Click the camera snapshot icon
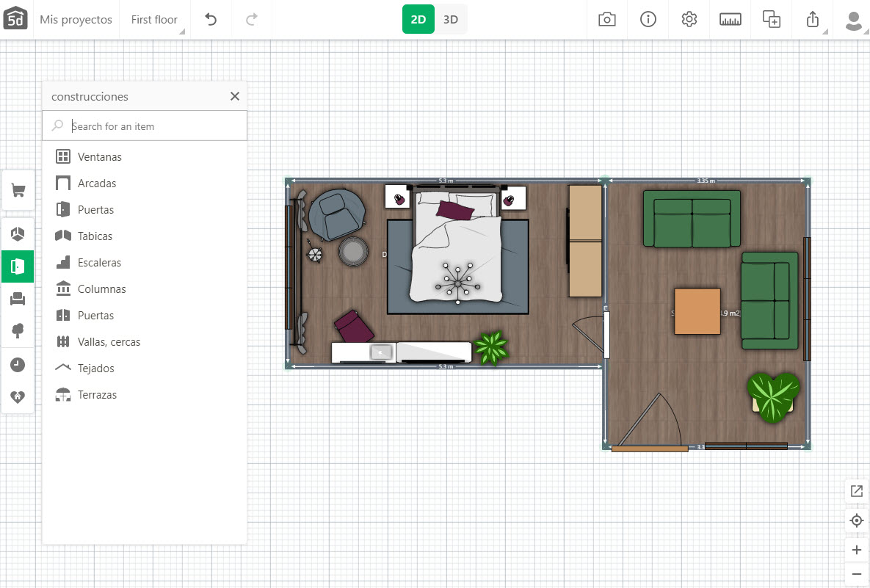 click(x=607, y=20)
